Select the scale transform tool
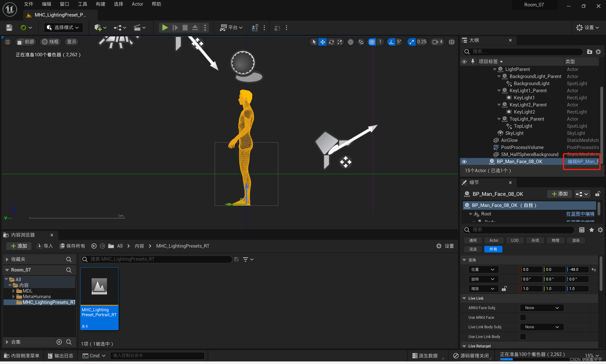 click(340, 42)
